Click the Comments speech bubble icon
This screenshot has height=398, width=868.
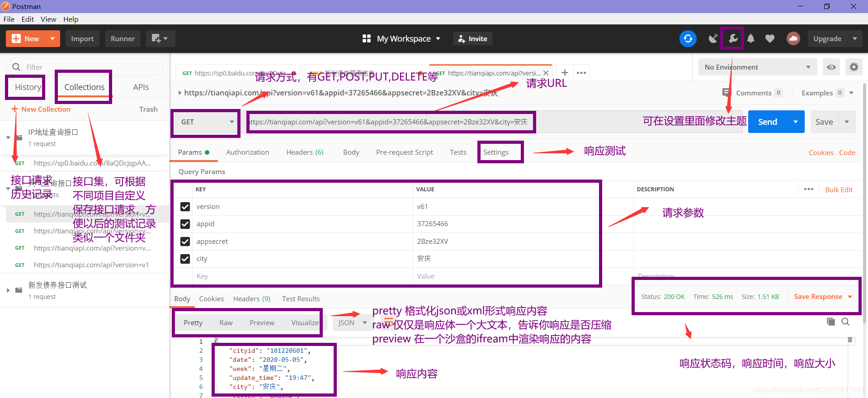726,93
